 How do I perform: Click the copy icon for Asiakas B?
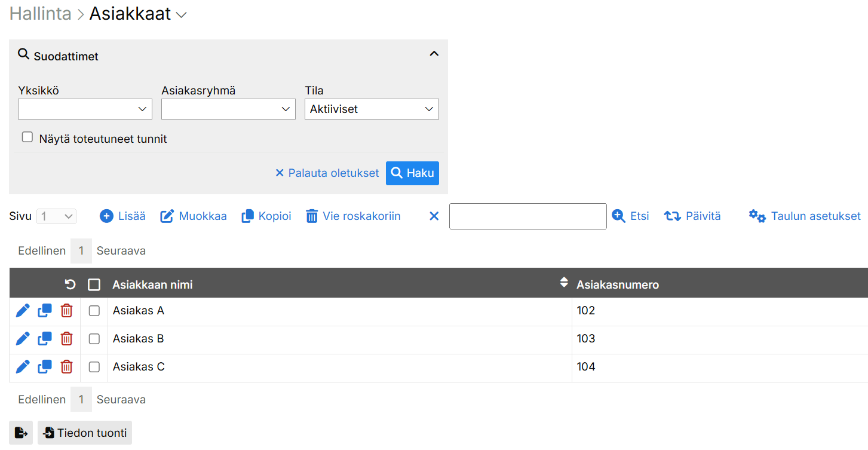point(45,339)
